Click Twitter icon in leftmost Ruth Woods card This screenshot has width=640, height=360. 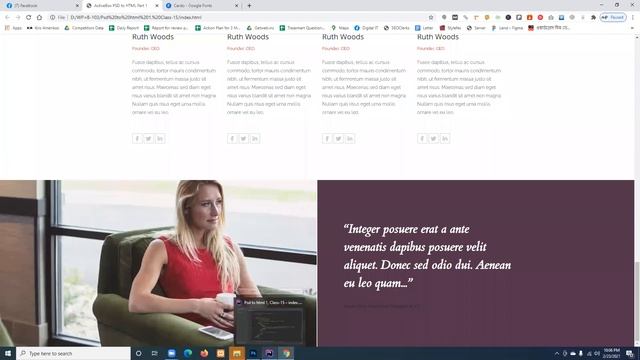(x=149, y=139)
